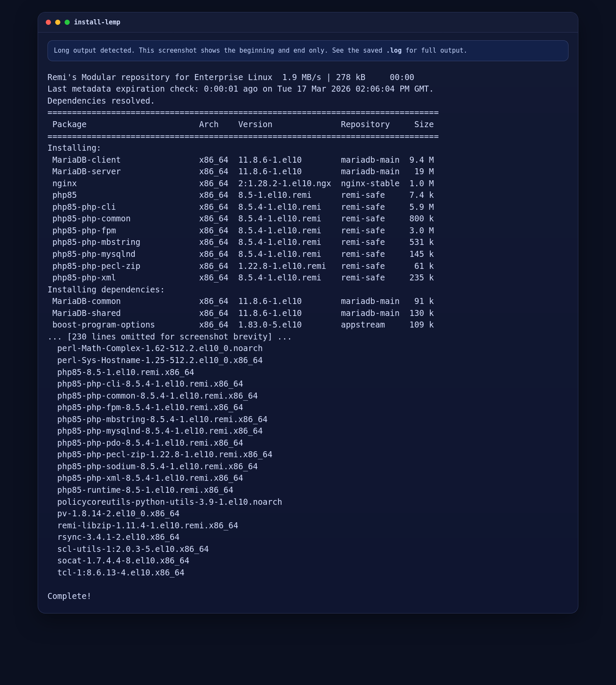Click the 'Installing dependencies:' label

pyautogui.click(x=106, y=290)
